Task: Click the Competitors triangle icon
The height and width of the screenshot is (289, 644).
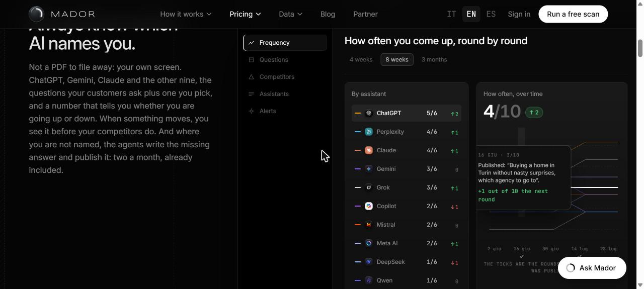Action: click(x=251, y=77)
